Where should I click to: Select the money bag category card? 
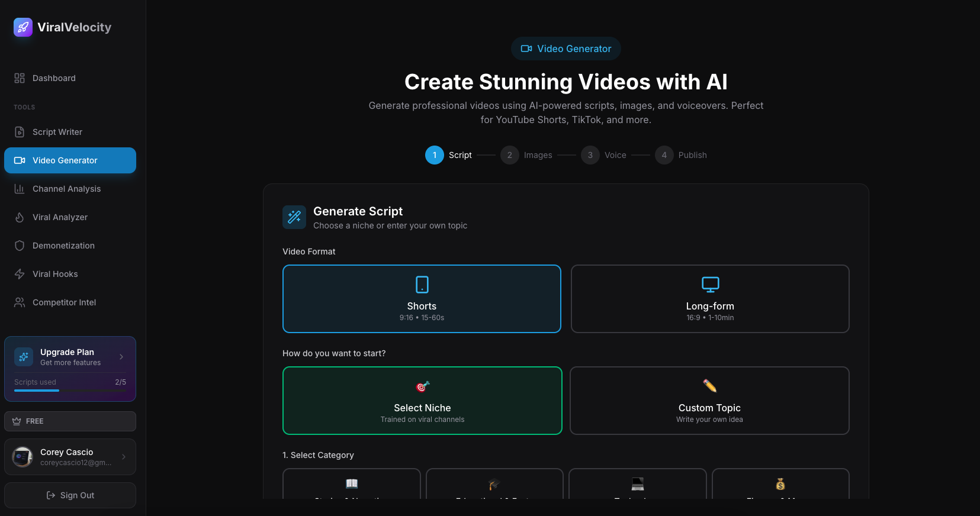coord(780,483)
